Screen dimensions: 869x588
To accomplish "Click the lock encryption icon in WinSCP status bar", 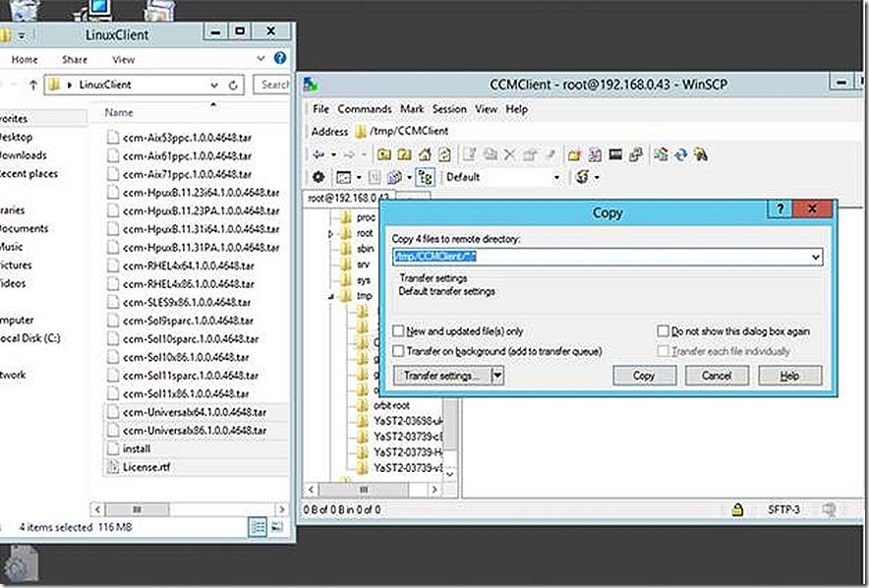I will click(737, 509).
